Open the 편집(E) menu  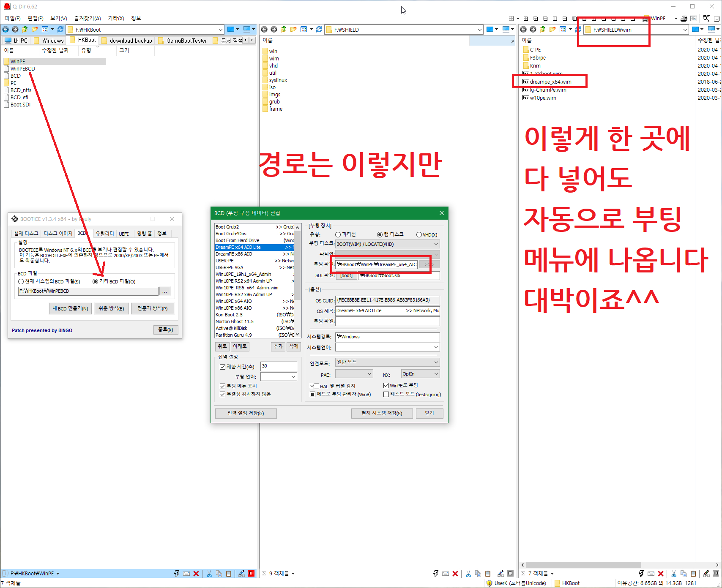click(36, 19)
